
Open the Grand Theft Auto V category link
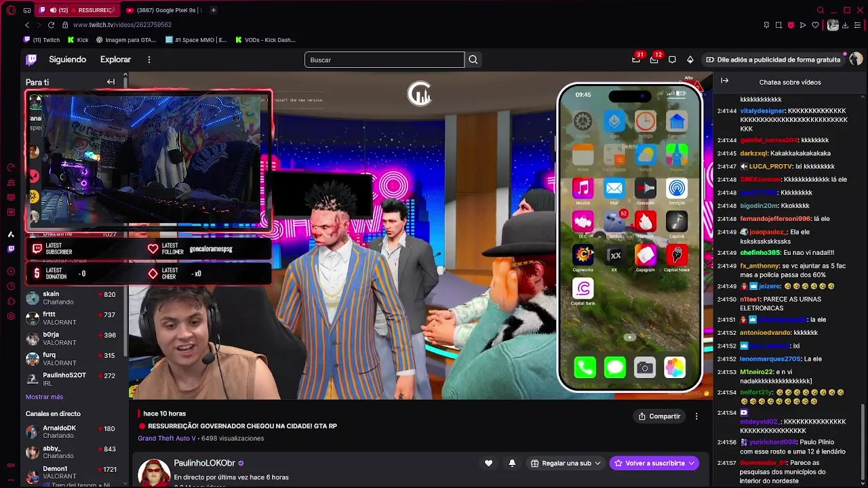[x=167, y=438]
